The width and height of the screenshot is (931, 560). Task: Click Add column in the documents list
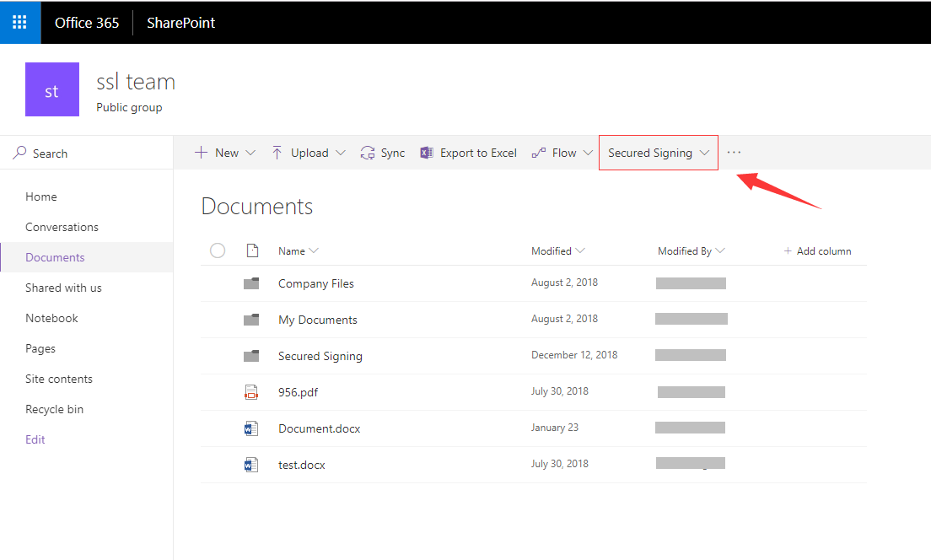[817, 250]
